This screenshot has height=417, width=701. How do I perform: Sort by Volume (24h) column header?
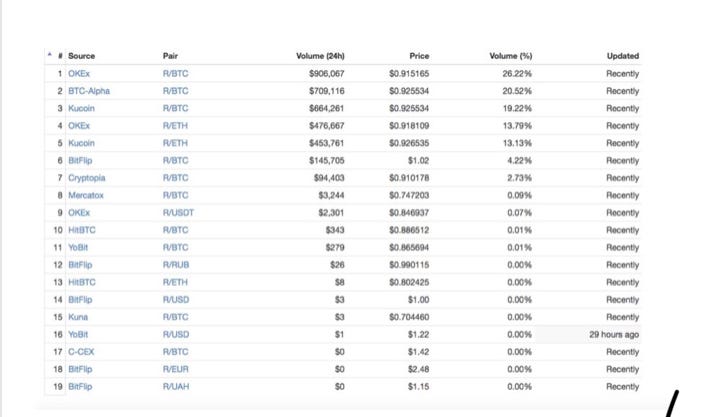tap(320, 56)
